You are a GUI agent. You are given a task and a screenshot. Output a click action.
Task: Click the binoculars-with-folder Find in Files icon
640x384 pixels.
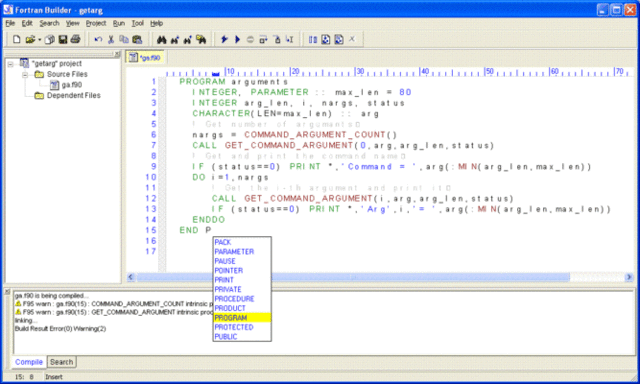(200, 40)
